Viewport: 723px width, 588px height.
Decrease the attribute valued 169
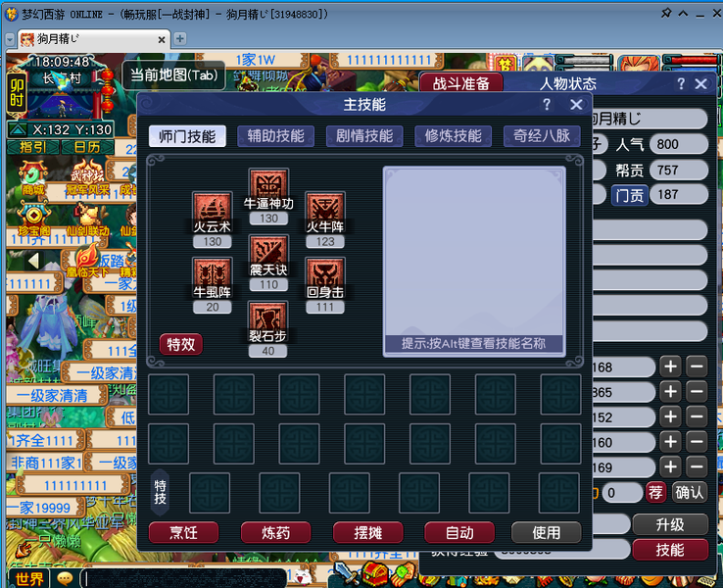tap(697, 467)
